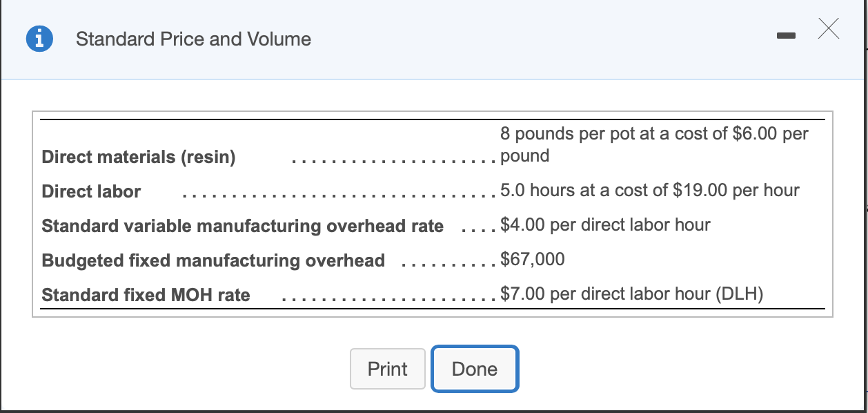Click the scrollbar on the right edge
This screenshot has height=413, width=868.
864,207
